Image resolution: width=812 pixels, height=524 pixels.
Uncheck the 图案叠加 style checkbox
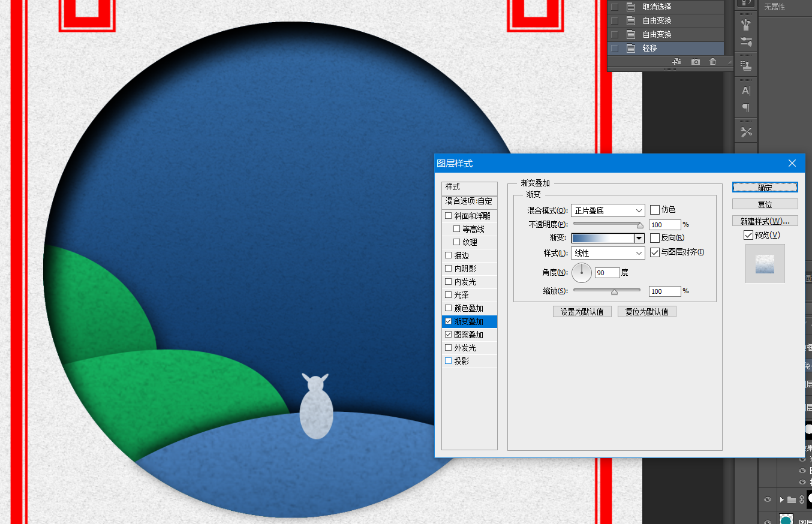[449, 335]
